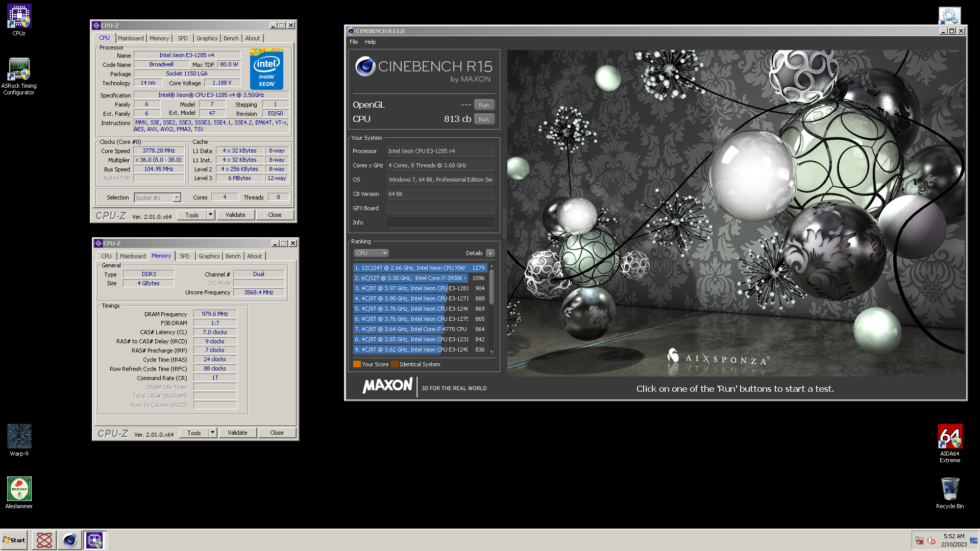
Task: Click the MAXON logo
Action: pos(387,386)
